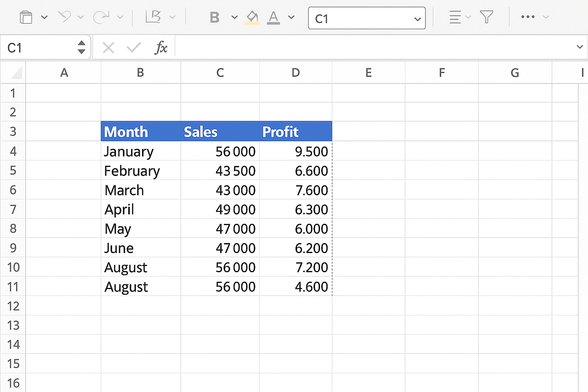This screenshot has height=392, width=588.
Task: Select the 7.200 profit cell
Action: pos(296,267)
